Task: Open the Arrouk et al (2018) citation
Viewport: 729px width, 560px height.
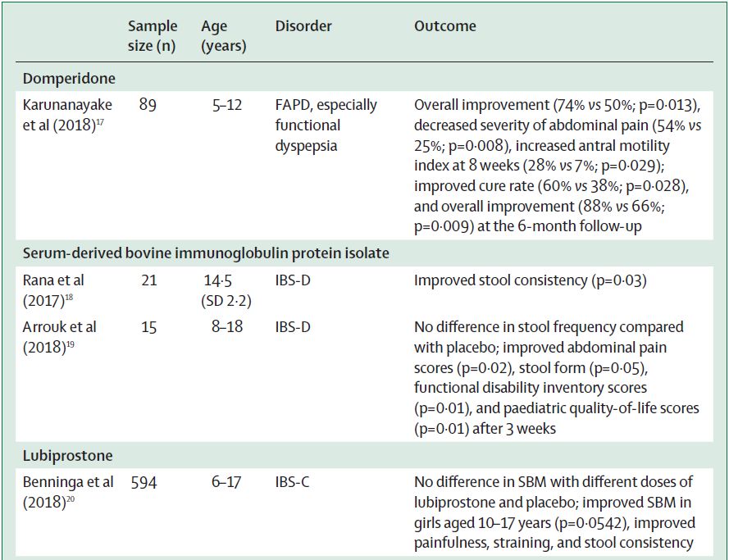Action: point(59,337)
